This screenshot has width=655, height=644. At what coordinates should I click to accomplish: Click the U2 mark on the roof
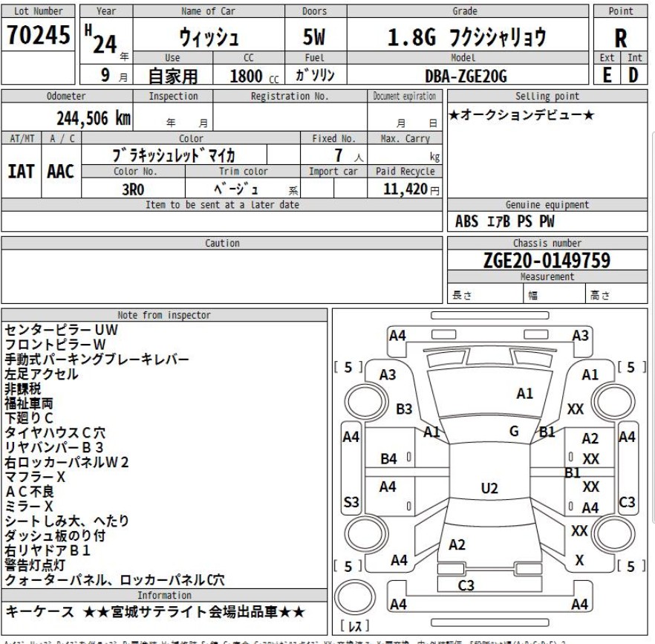(489, 488)
